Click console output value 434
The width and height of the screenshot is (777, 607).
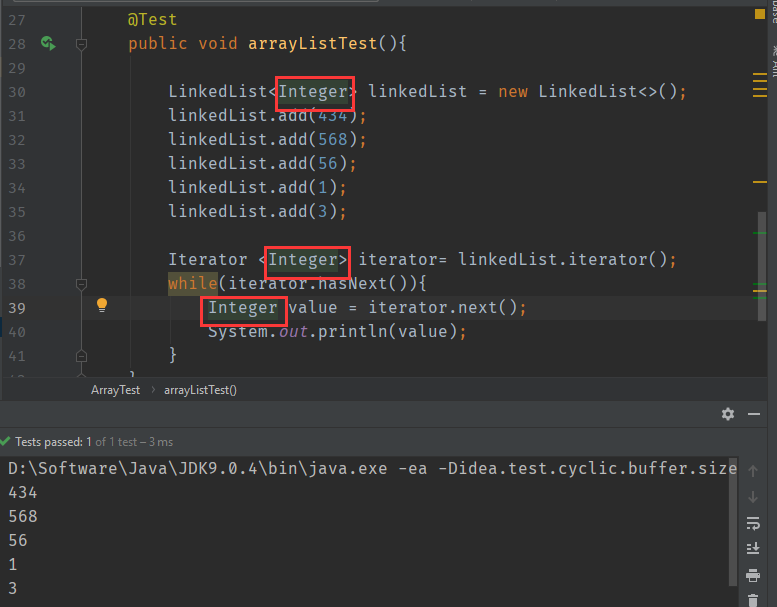(23, 493)
